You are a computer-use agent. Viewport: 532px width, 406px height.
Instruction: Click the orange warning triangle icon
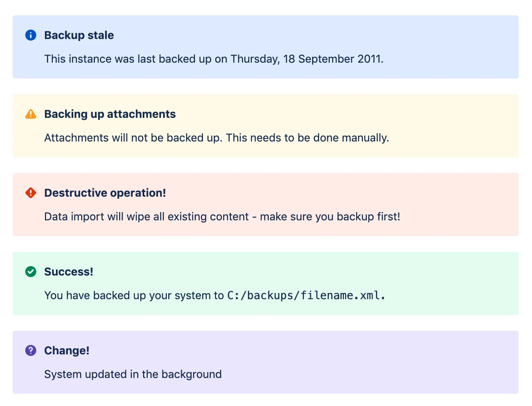tap(31, 114)
